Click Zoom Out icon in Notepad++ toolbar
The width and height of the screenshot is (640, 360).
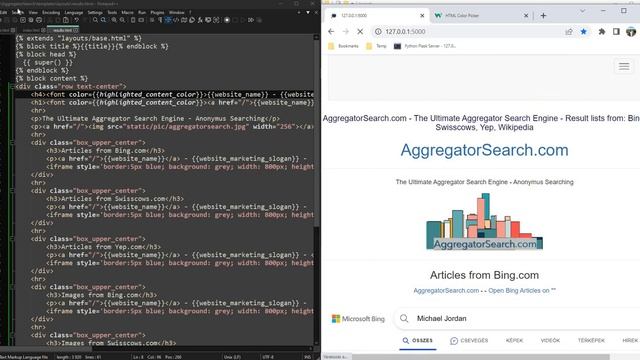pos(122,20)
